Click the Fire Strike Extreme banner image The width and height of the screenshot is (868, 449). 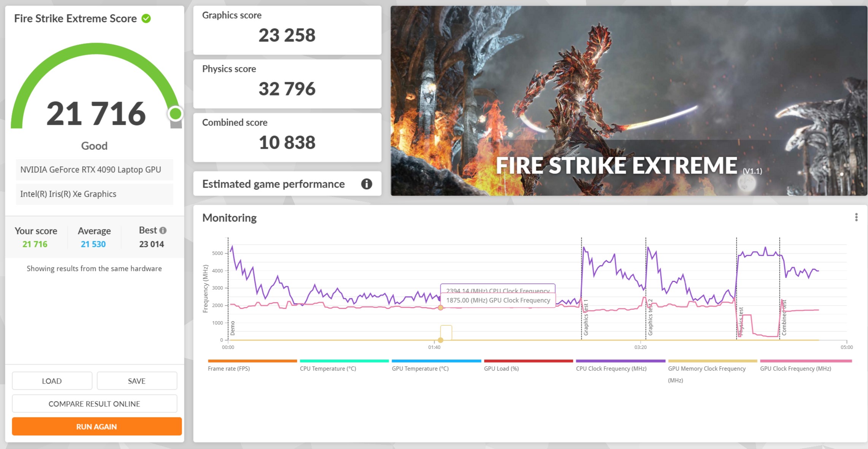[x=628, y=101]
